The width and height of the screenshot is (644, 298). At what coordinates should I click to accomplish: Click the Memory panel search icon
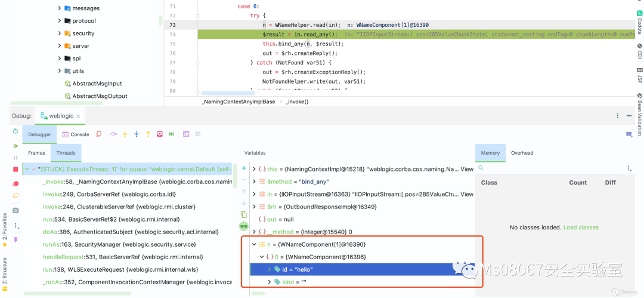(x=481, y=168)
